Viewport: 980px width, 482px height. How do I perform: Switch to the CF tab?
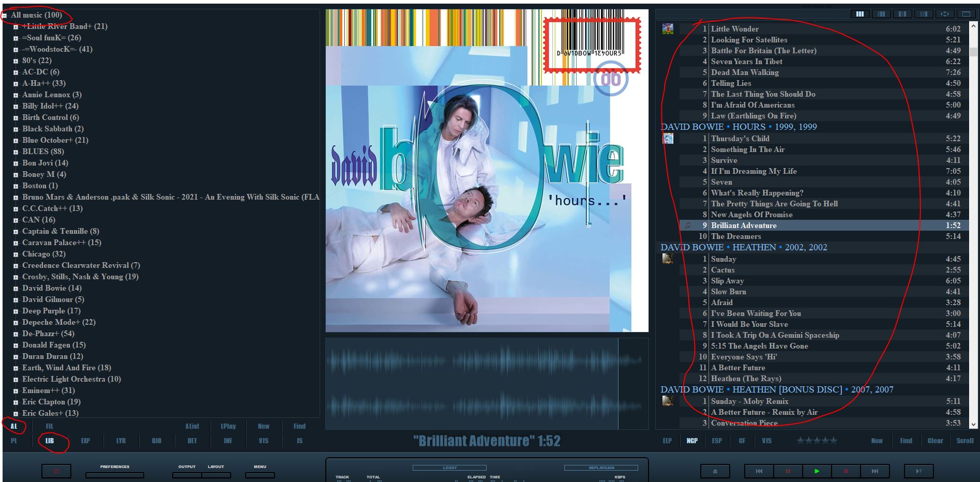[x=742, y=441]
